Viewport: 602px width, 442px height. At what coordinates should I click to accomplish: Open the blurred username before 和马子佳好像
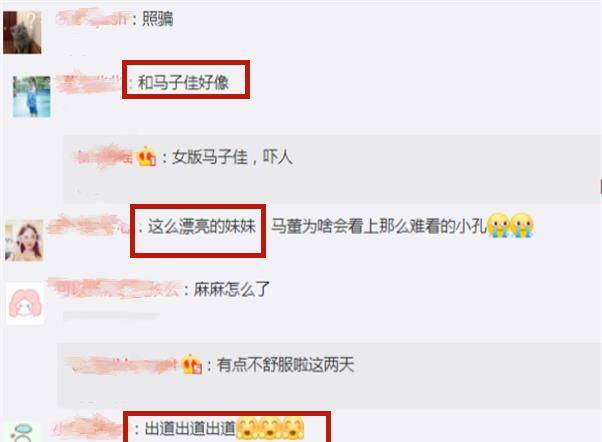pos(89,83)
